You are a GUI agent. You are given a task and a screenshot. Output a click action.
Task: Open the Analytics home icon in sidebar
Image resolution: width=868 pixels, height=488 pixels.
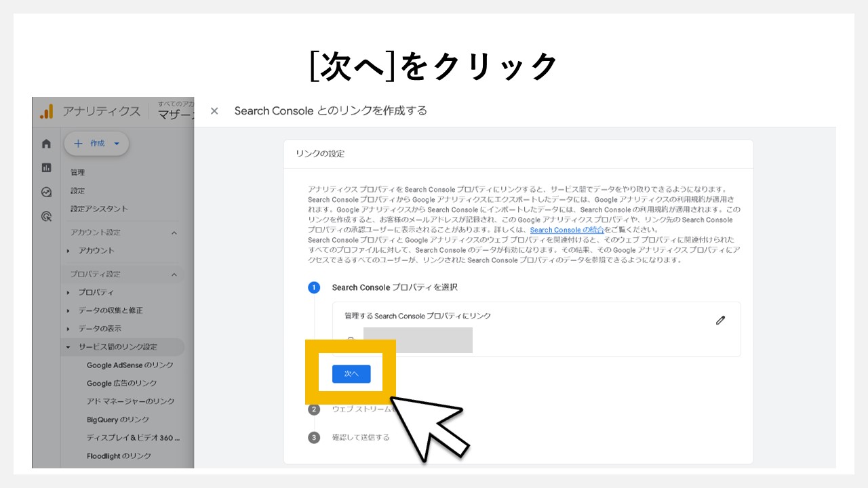pyautogui.click(x=47, y=144)
